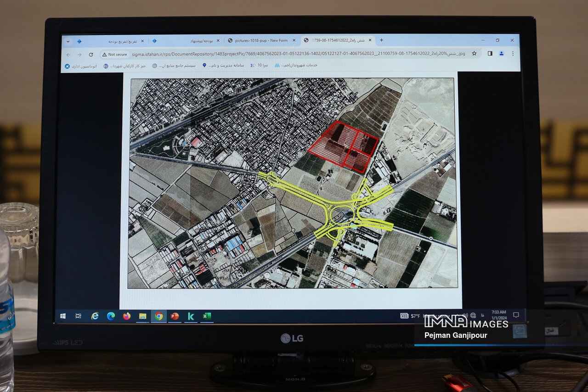Open the Task View button
This screenshot has height=392, width=588.
78,316
